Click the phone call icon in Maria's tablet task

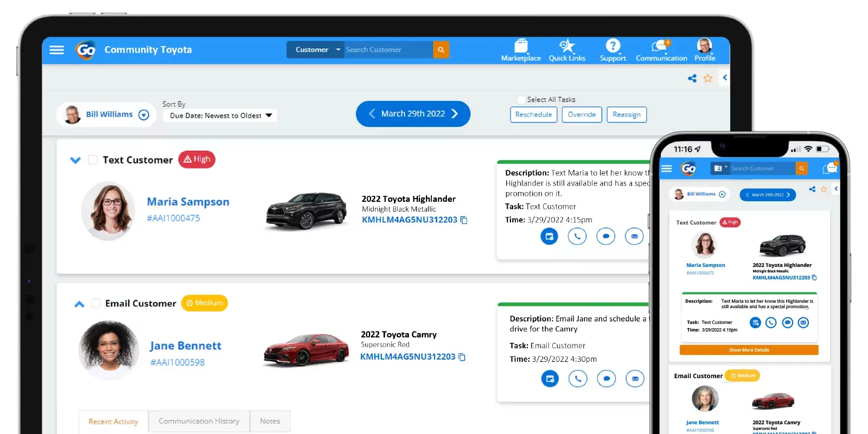577,236
